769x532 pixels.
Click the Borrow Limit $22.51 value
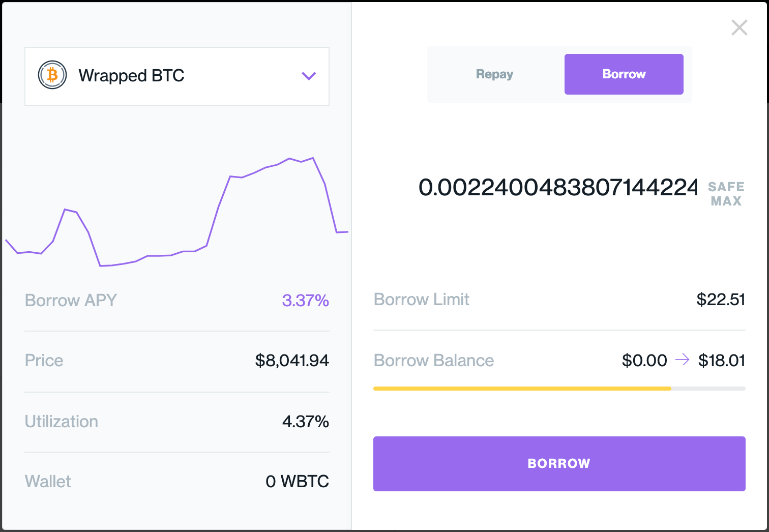click(x=721, y=300)
